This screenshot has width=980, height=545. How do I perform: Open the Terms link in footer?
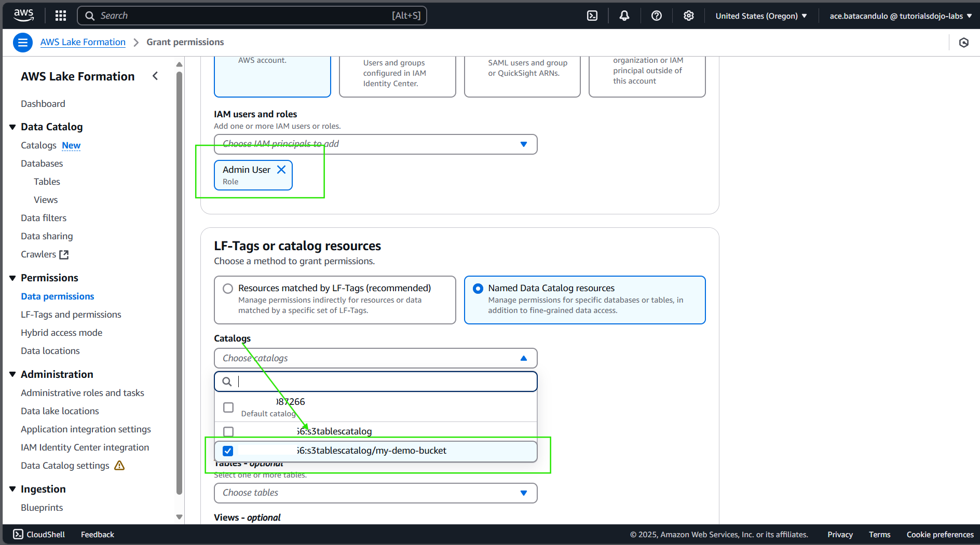click(879, 534)
